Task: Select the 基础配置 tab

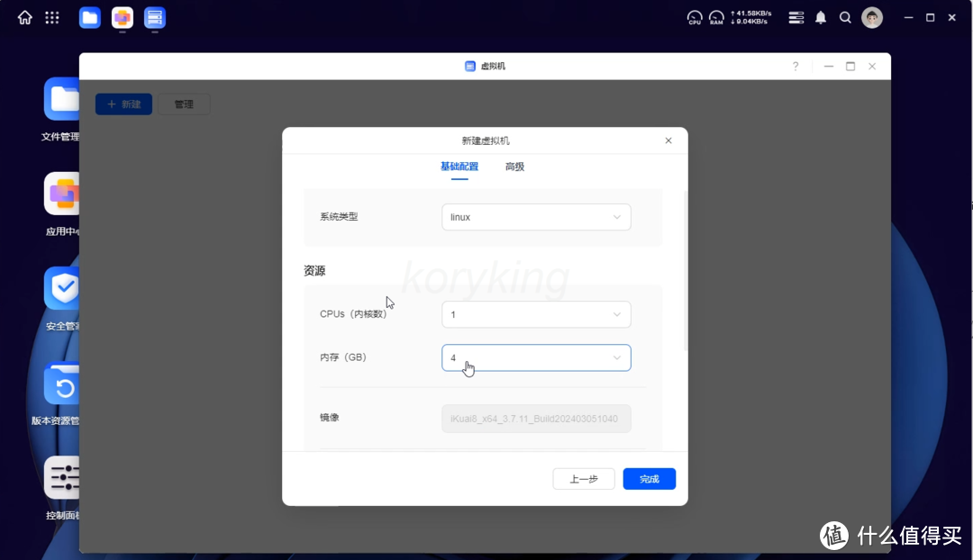Action: point(459,167)
